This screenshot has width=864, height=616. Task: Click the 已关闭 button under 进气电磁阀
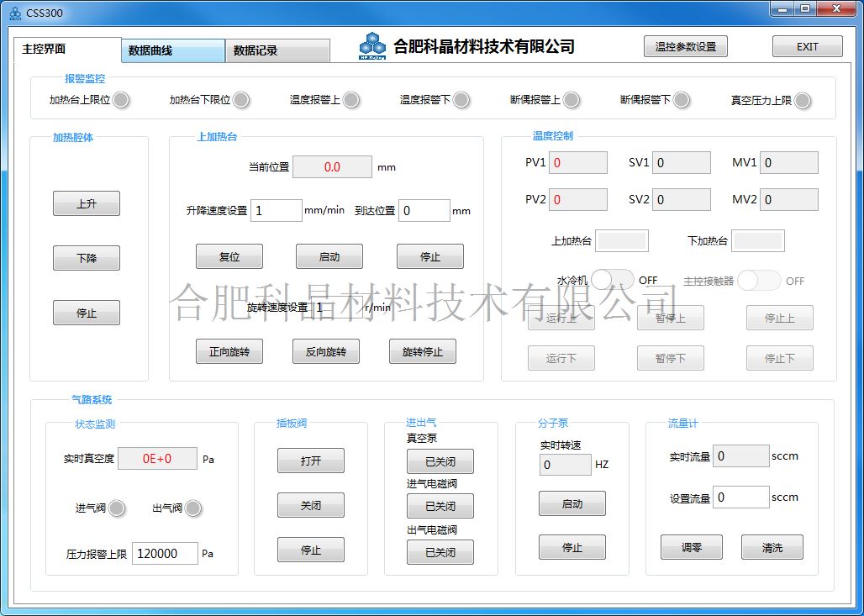(440, 506)
